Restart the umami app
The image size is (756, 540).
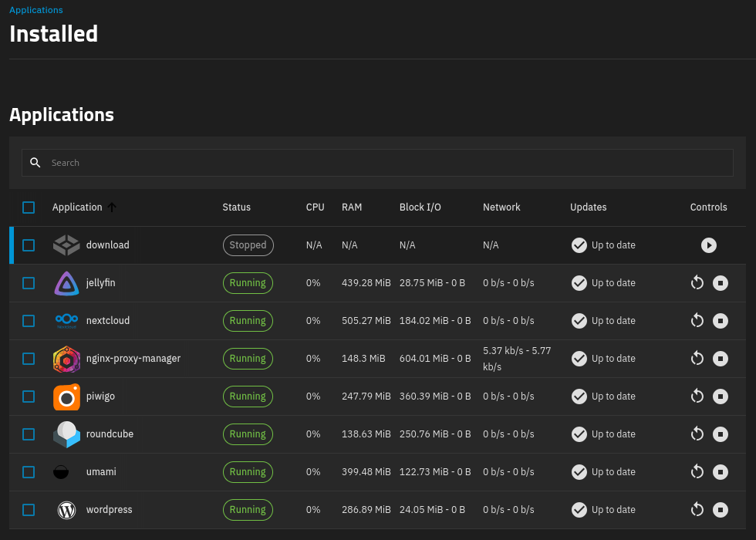tap(697, 471)
